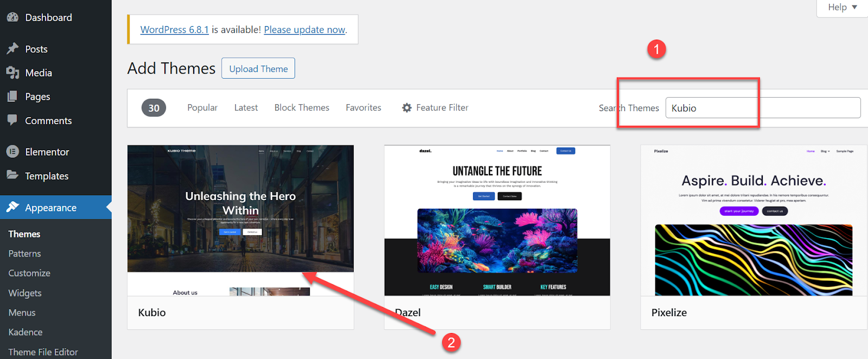Open the Patterns submenu item

(x=24, y=254)
